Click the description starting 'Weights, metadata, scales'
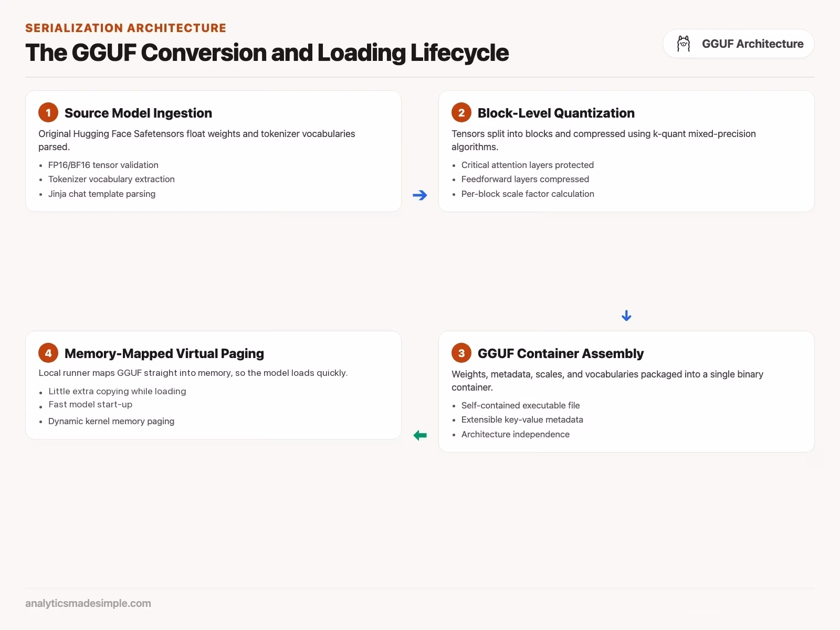The width and height of the screenshot is (840, 630). [x=607, y=381]
